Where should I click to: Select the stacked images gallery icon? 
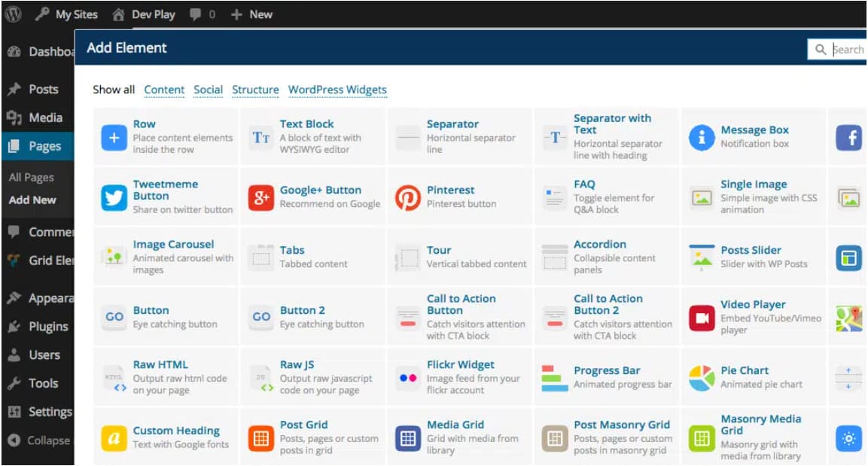tap(848, 197)
